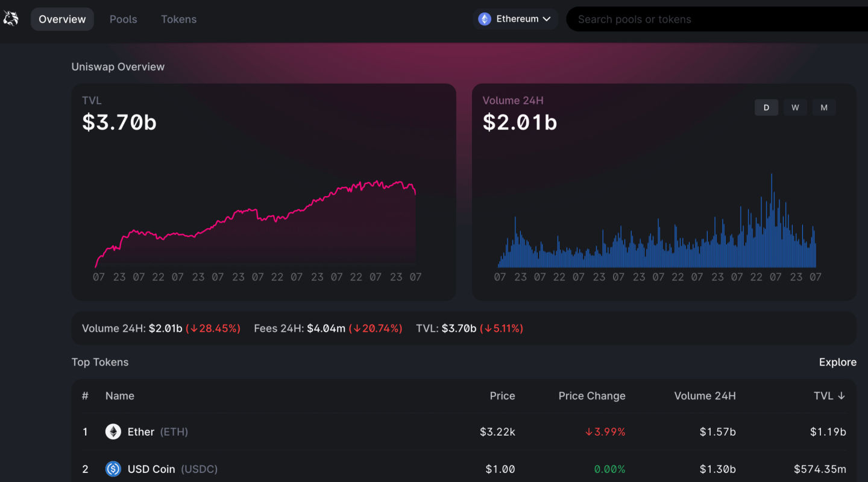This screenshot has height=482, width=868.
Task: Click the TVL change 5.11% text
Action: pos(502,328)
